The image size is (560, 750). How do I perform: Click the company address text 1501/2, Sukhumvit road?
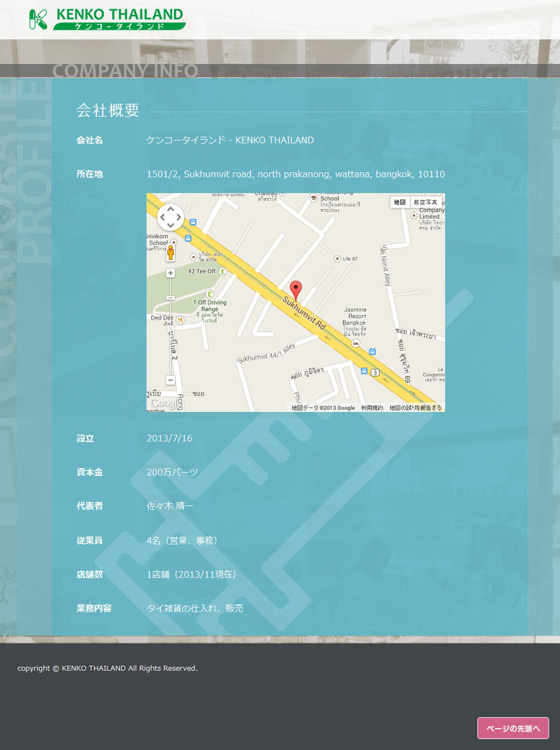(x=295, y=174)
